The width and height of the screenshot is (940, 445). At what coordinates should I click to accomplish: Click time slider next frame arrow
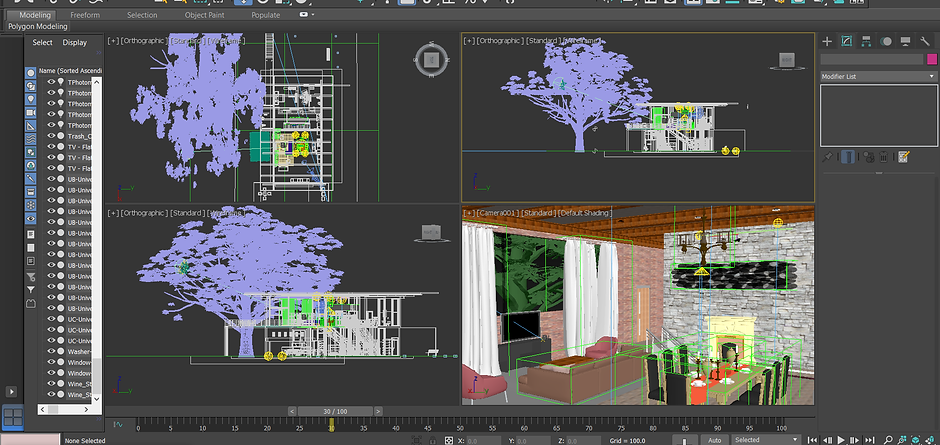[378, 411]
